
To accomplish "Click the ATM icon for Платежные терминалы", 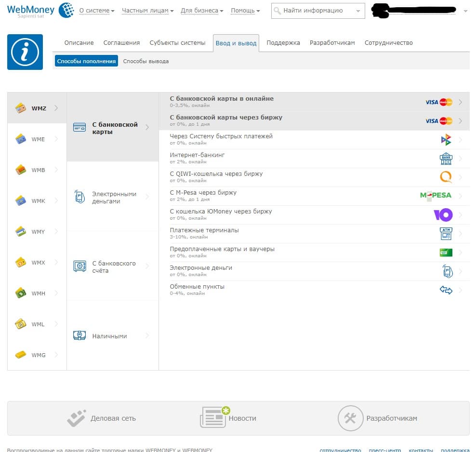I will click(446, 234).
